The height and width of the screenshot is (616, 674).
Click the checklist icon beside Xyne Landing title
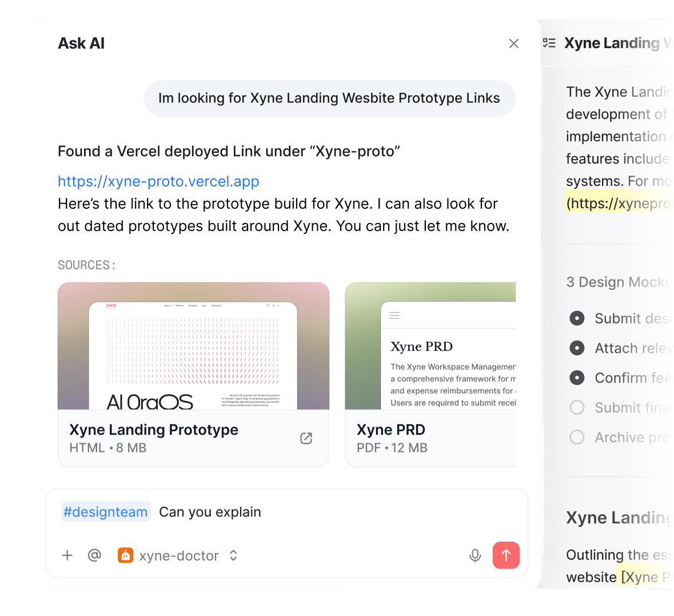pyautogui.click(x=549, y=43)
